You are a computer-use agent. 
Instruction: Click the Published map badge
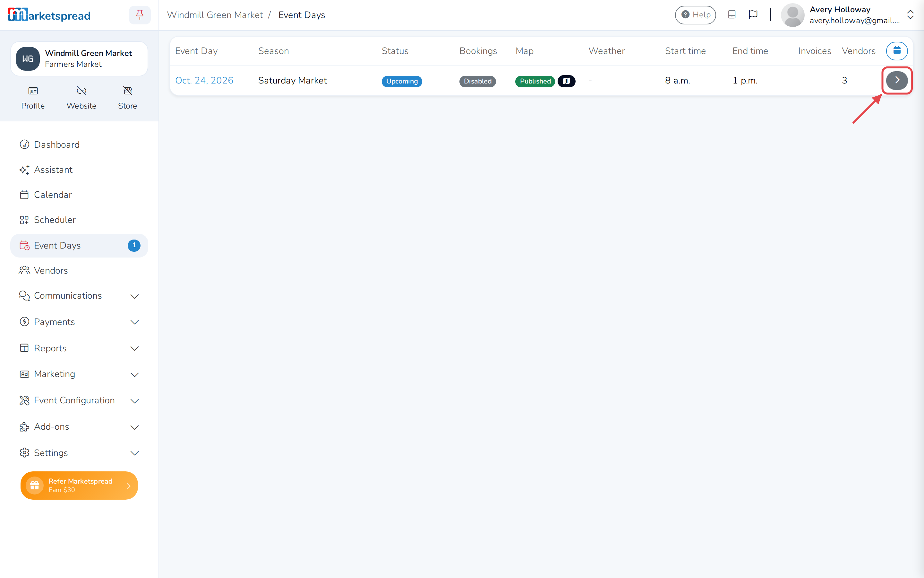pyautogui.click(x=535, y=81)
